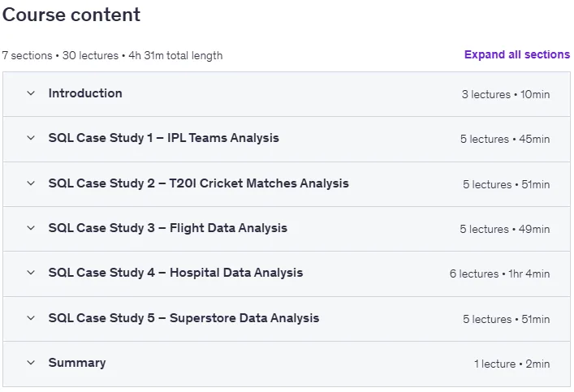This screenshot has width=574, height=392.
Task: Expand SQL Case Study 1 chevron
Action: (x=31, y=138)
